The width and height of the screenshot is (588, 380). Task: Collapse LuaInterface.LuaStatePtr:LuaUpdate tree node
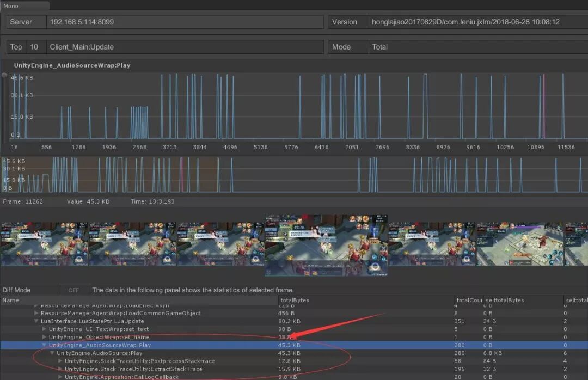point(36,321)
